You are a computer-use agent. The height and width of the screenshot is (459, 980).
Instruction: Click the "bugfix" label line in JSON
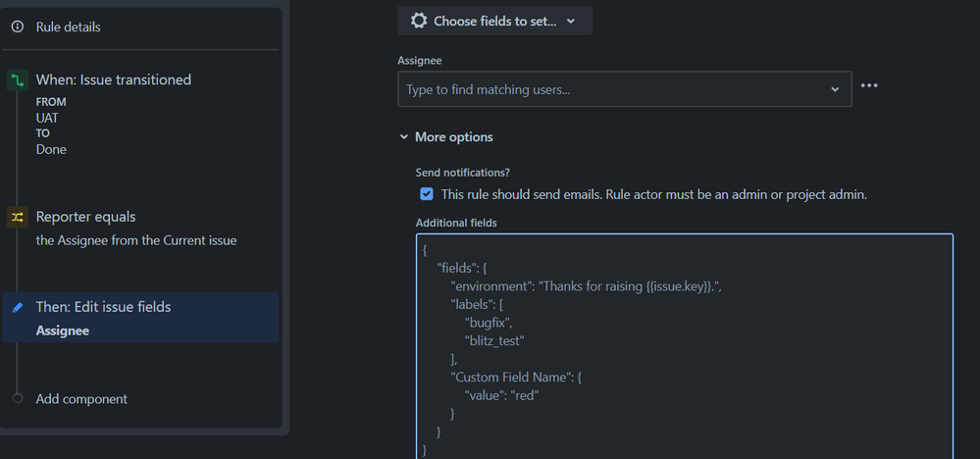tap(490, 323)
